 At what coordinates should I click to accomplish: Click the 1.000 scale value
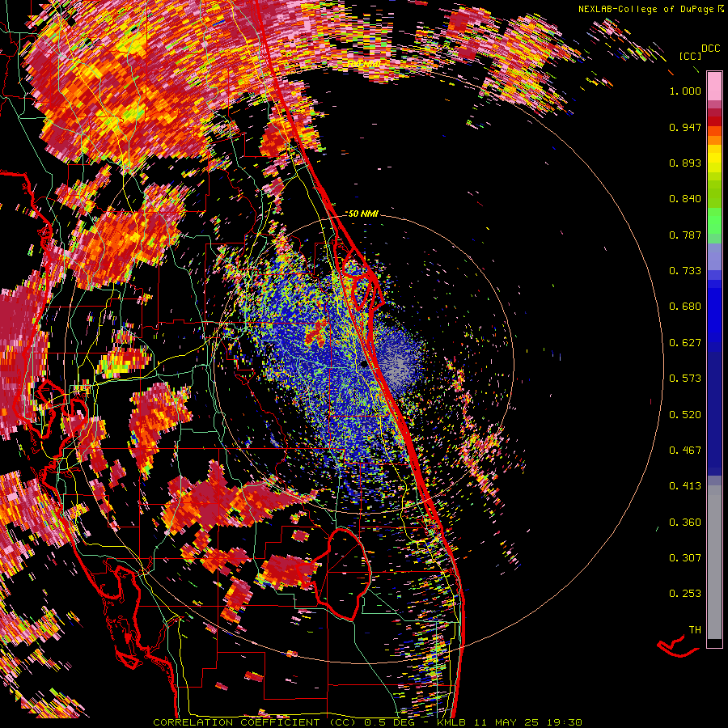(x=685, y=91)
